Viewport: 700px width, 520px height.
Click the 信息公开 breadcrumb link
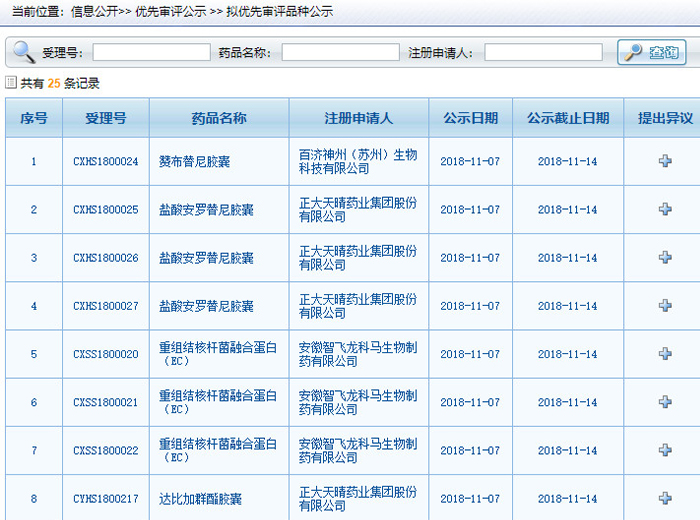[94, 12]
